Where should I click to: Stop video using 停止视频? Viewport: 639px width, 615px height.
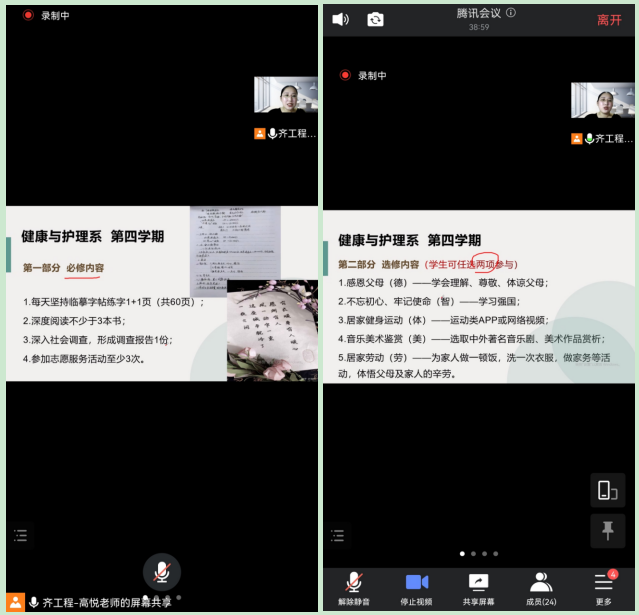click(416, 589)
